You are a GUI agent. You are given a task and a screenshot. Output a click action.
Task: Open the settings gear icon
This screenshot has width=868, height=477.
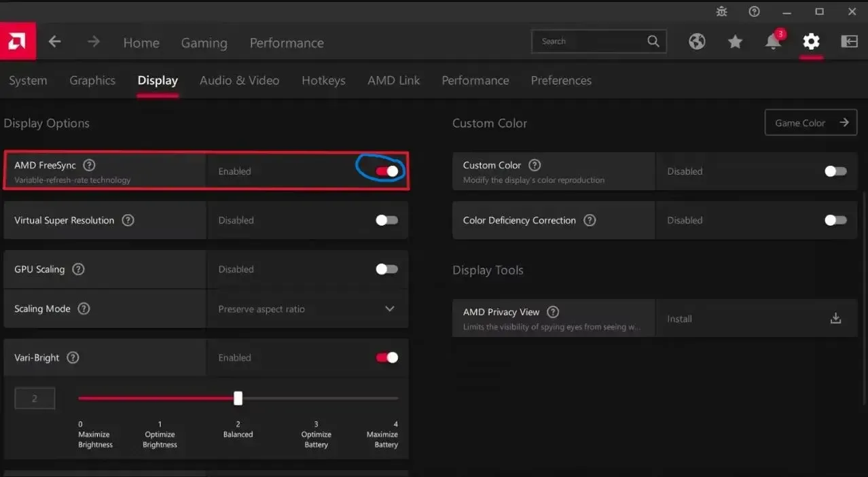tap(811, 42)
